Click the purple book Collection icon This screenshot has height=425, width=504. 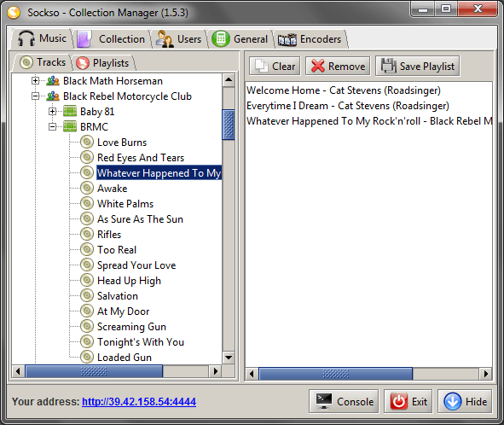(x=84, y=39)
